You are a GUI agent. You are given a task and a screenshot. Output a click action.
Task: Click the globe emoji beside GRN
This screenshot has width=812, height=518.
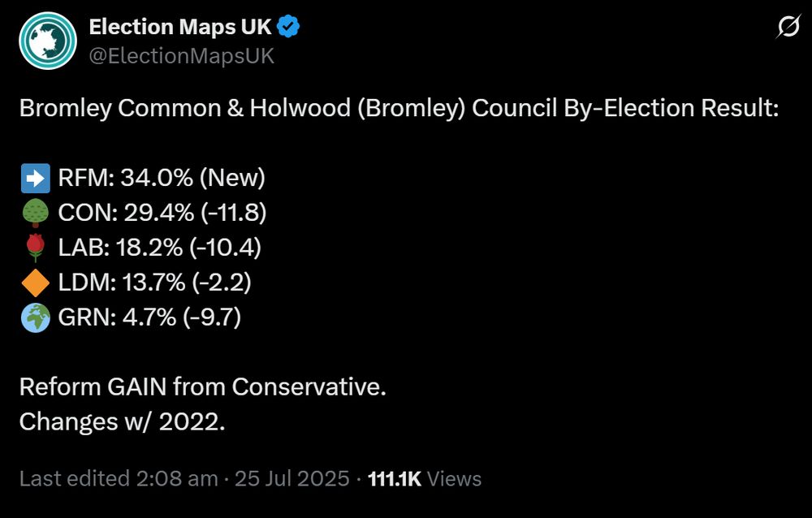[x=36, y=317]
